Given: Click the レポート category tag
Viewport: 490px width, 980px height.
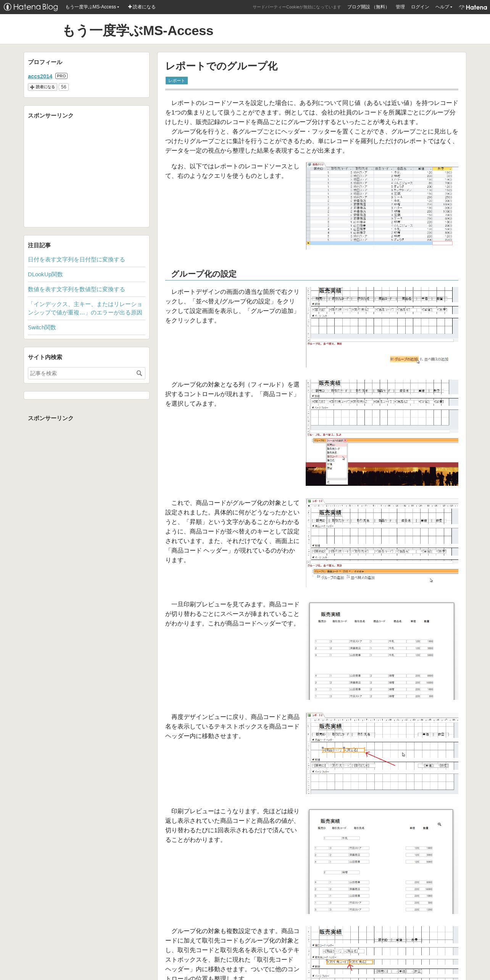Looking at the screenshot, I should tap(176, 81).
